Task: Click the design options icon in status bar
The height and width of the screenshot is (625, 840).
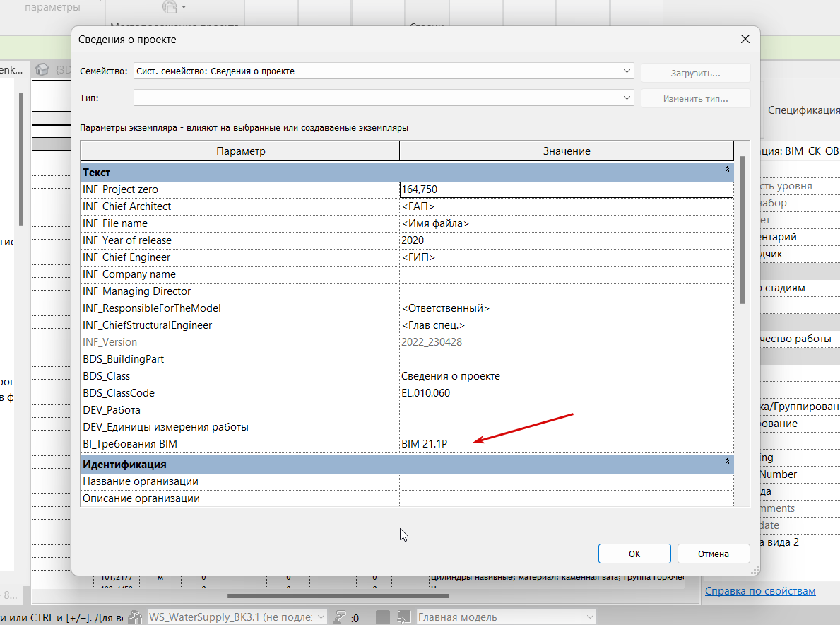Action: [x=403, y=617]
